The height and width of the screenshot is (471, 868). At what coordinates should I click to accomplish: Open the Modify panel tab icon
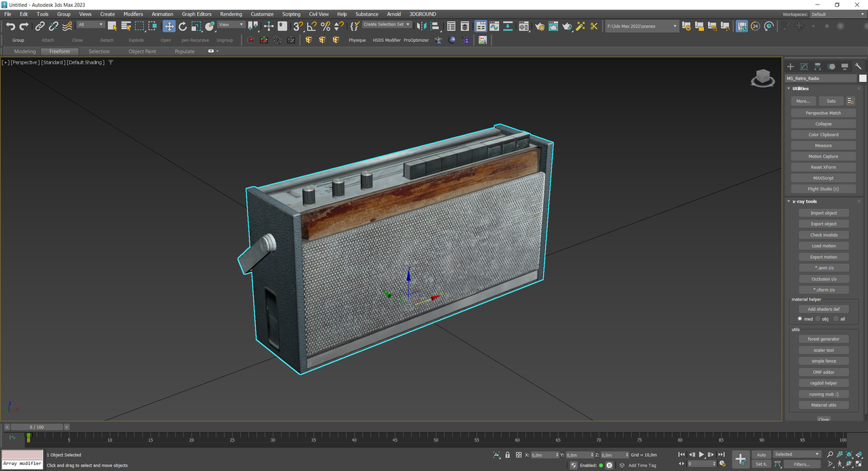click(x=804, y=66)
